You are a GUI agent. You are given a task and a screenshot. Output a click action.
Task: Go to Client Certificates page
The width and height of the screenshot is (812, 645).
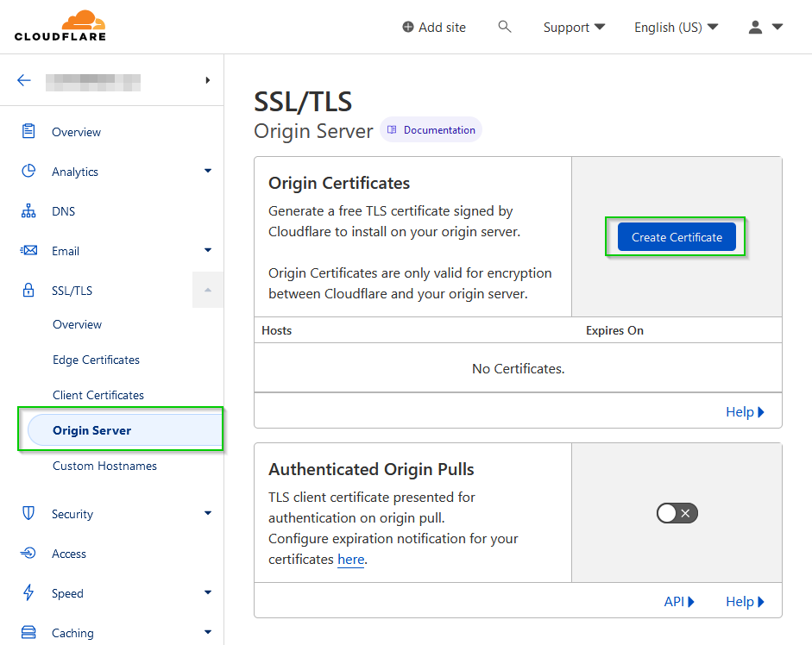coord(98,395)
